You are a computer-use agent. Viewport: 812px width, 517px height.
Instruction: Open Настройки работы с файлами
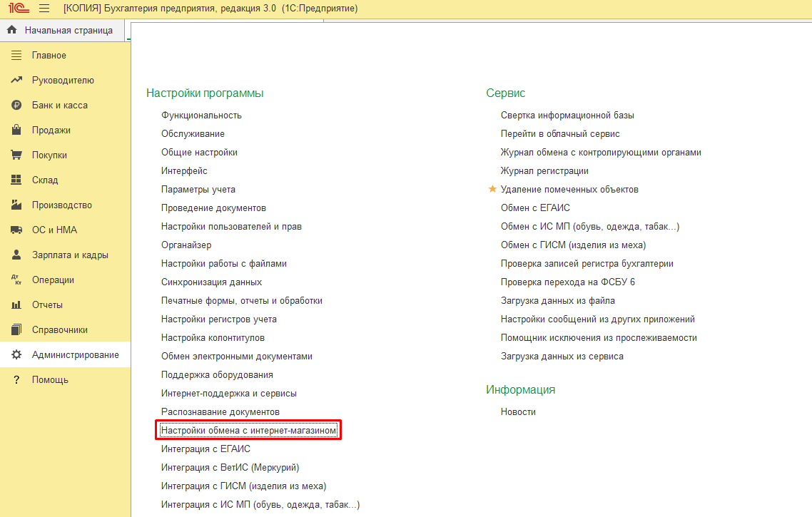224,264
